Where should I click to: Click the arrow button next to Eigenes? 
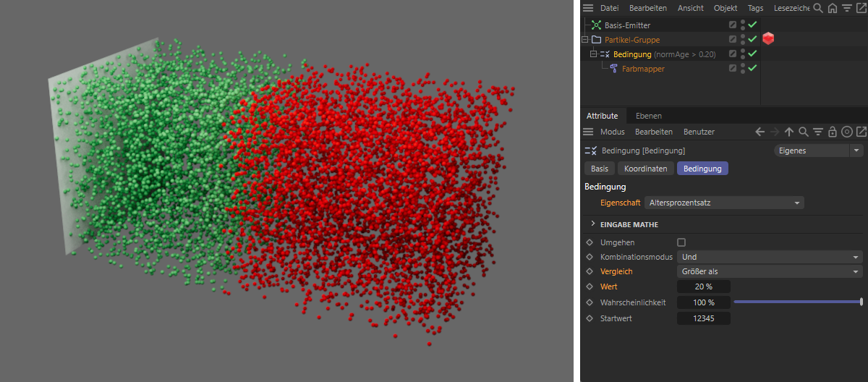tap(857, 150)
